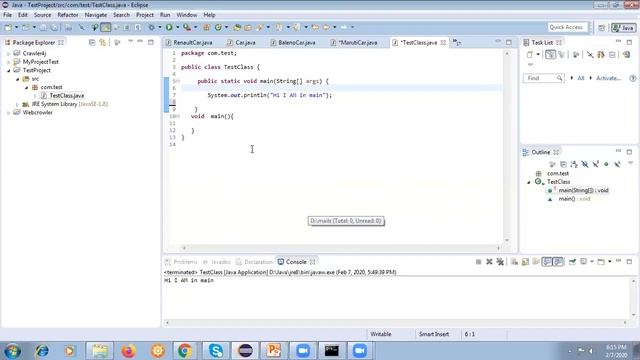Viewport: 640px width, 360px height.
Task: Switch to the BalenoCar.java editor tab
Action: [293, 42]
